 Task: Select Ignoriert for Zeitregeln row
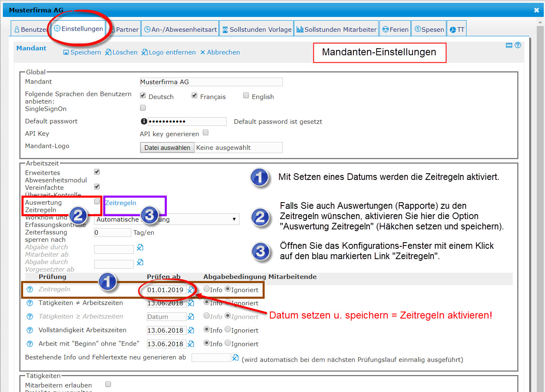click(227, 289)
